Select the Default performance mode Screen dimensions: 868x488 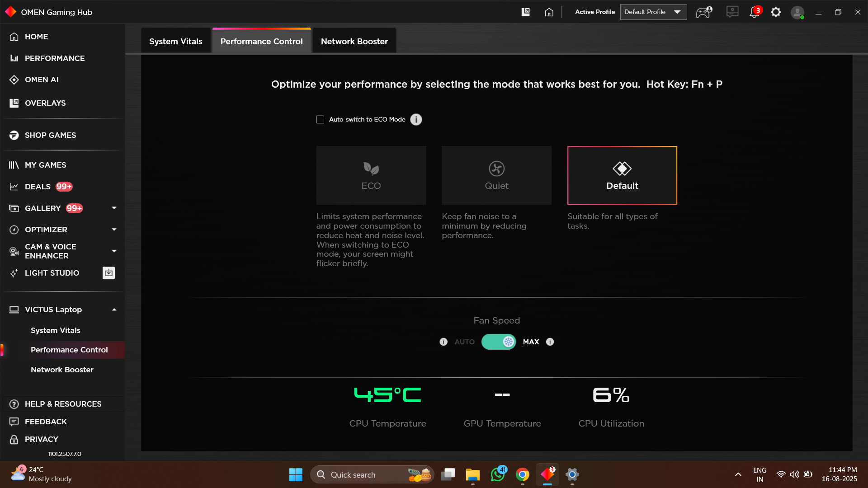tap(623, 175)
